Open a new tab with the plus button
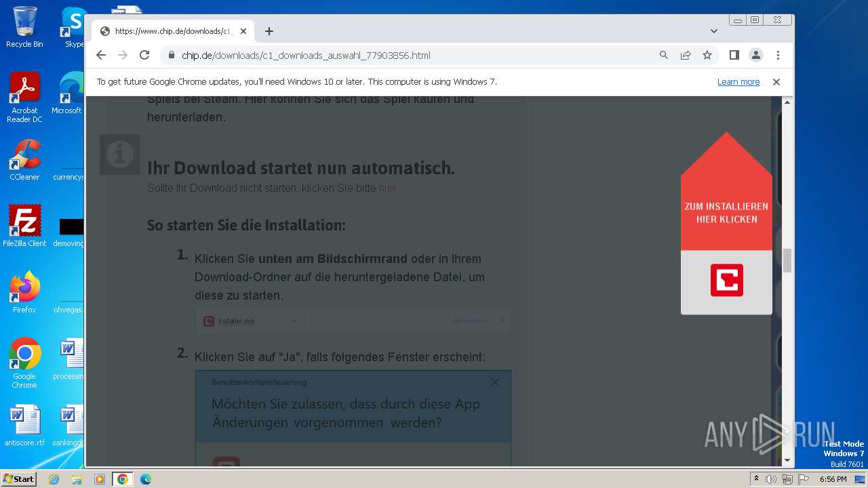This screenshot has height=488, width=868. (269, 31)
